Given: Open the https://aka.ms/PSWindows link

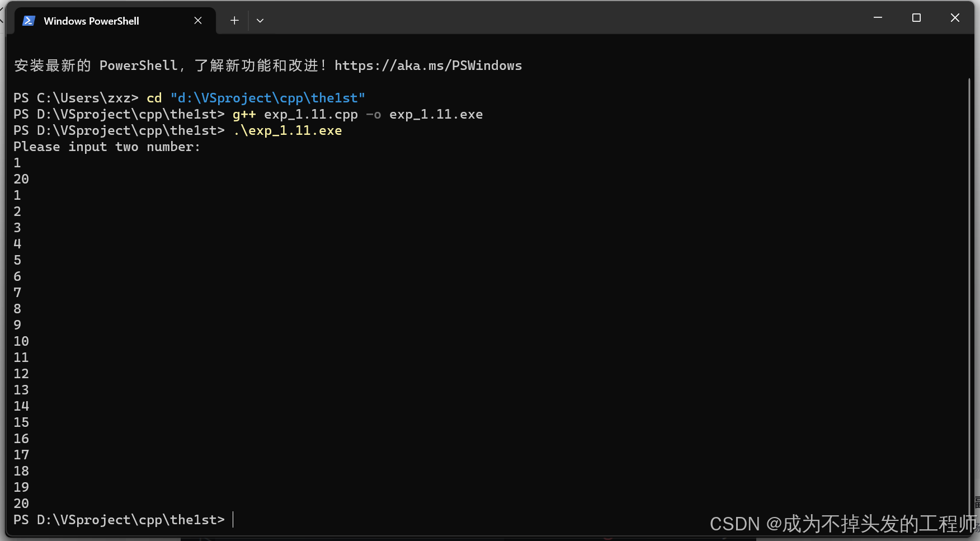Looking at the screenshot, I should (x=428, y=65).
